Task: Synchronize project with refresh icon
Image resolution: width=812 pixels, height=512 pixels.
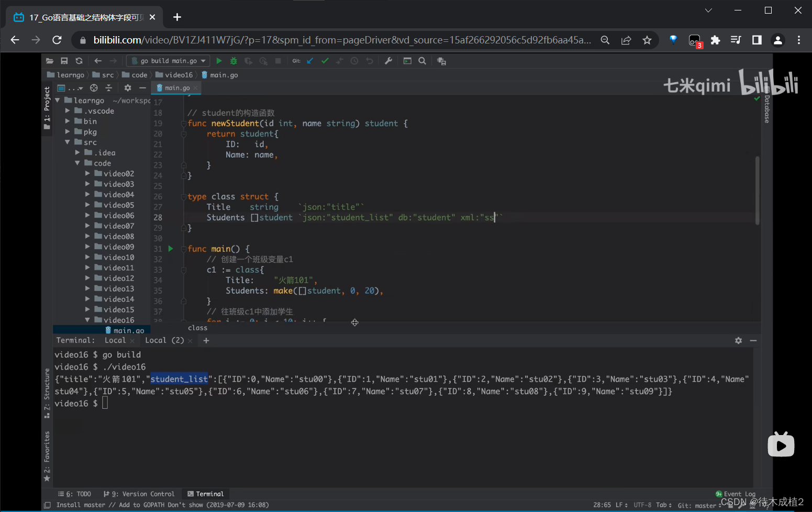Action: tap(79, 61)
